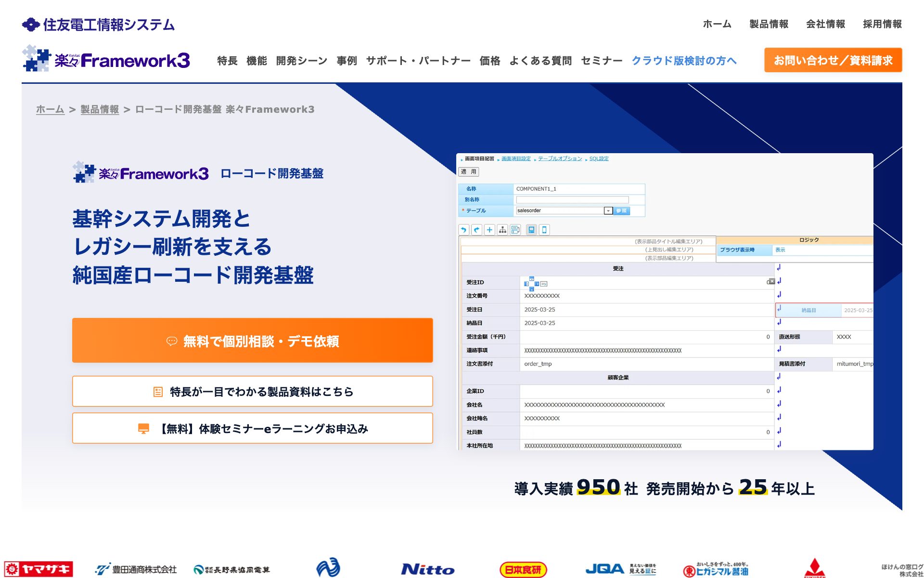Click the ホーム breadcrumb link
The image size is (924, 578).
click(50, 109)
